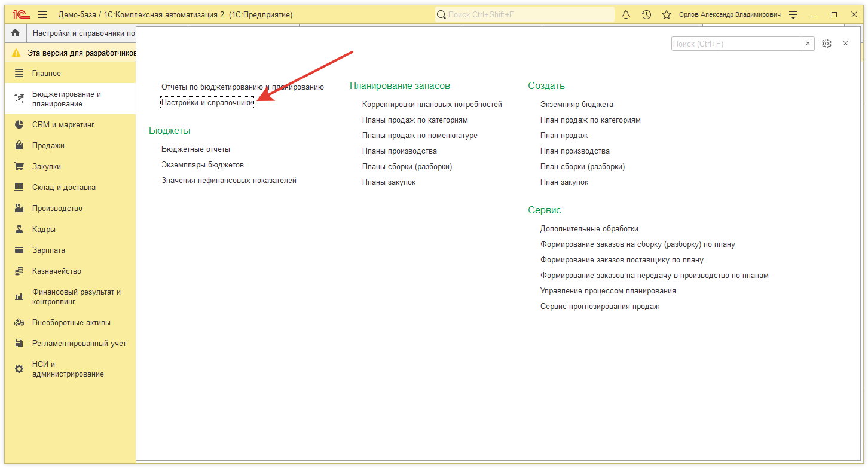Image resolution: width=868 pixels, height=468 pixels.
Task: Open the panel settings gear icon
Action: (827, 44)
